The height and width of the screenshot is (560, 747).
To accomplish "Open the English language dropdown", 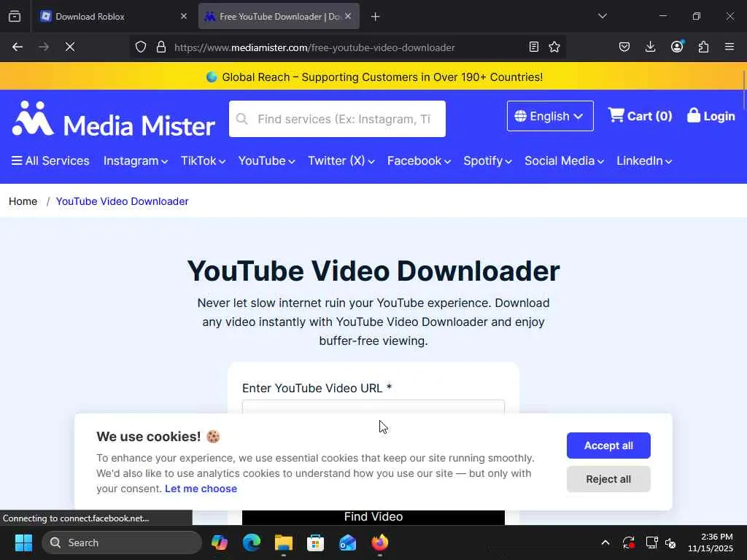I will (550, 116).
